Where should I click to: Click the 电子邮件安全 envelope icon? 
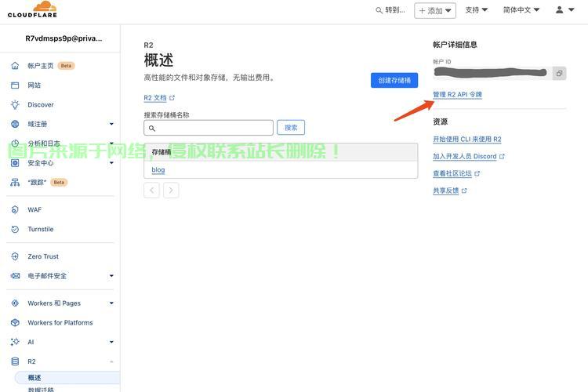click(x=15, y=276)
